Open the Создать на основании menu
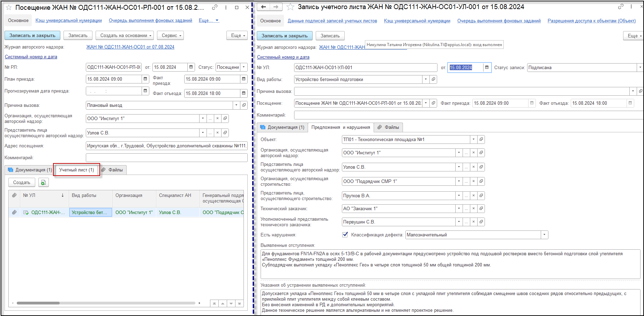Screen dimensions: 644x316 [x=126, y=36]
